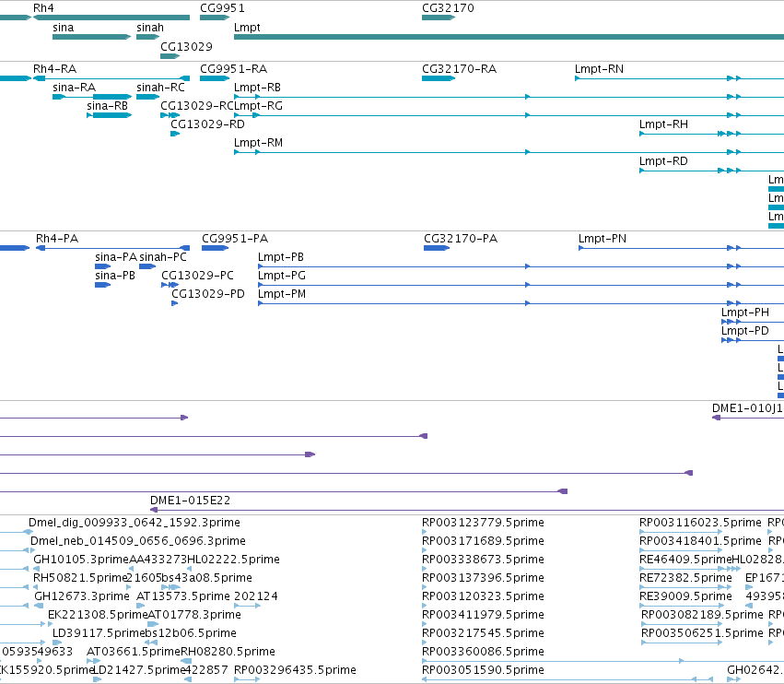Click the GH10105.3prime EST label
Screen dimensions: 784x684
point(81,560)
